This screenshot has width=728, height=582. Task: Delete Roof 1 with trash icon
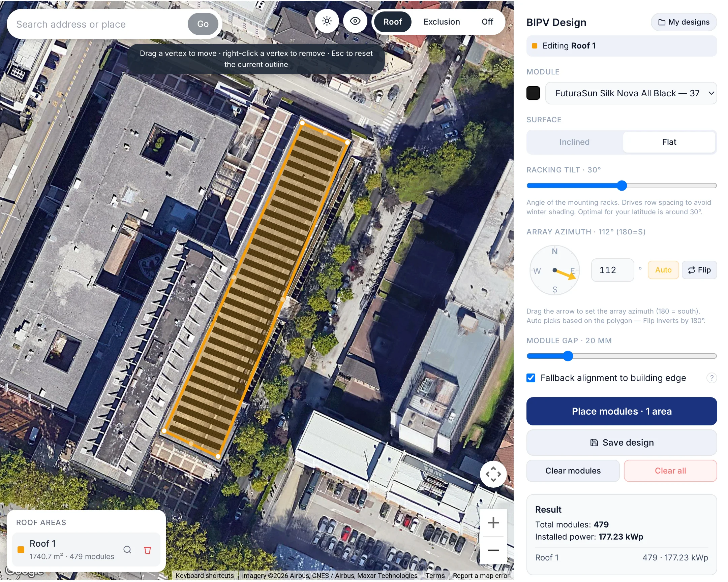click(x=148, y=550)
